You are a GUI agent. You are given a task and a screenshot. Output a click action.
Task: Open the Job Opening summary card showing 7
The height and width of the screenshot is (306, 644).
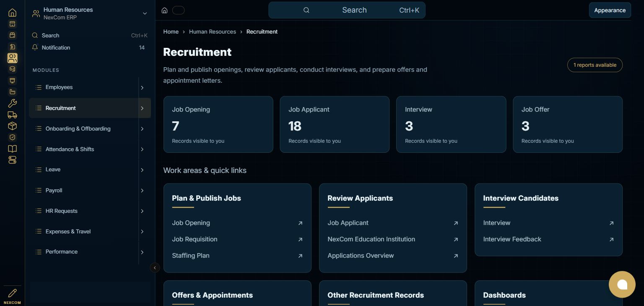[x=218, y=124]
